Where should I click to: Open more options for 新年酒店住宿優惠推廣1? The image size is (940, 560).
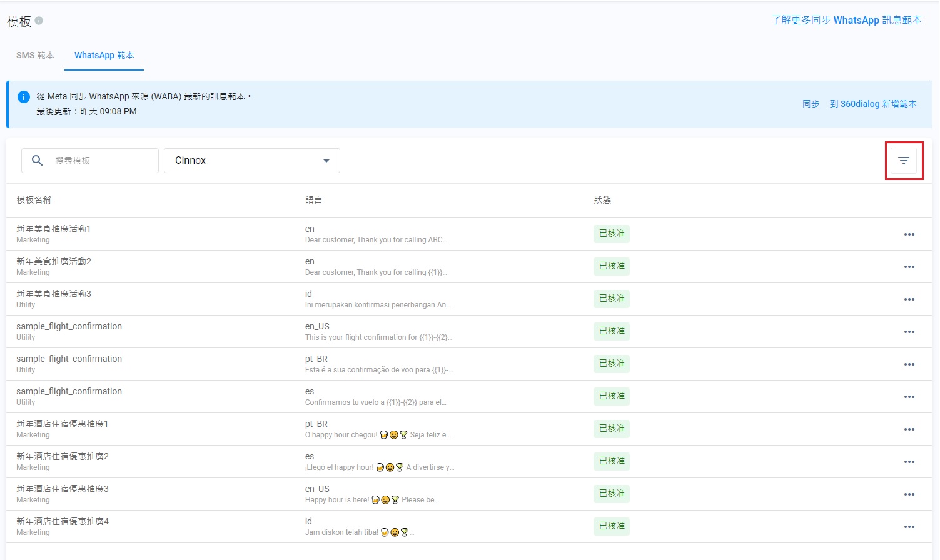coord(909,429)
